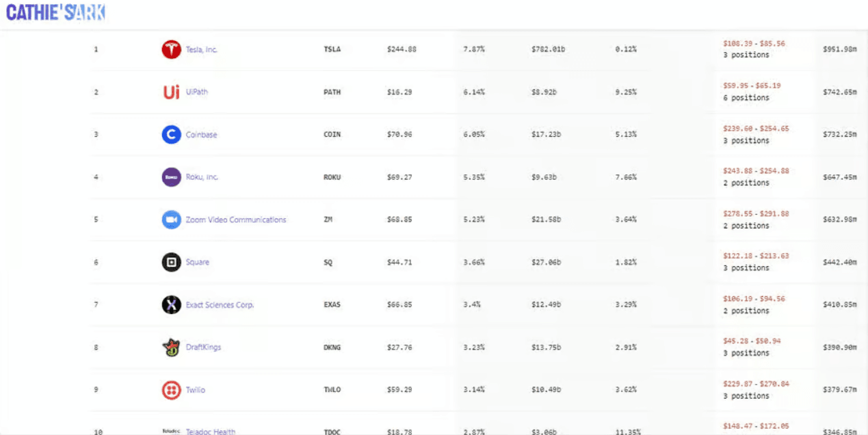Select the ROKU ticker cell

[x=332, y=177]
